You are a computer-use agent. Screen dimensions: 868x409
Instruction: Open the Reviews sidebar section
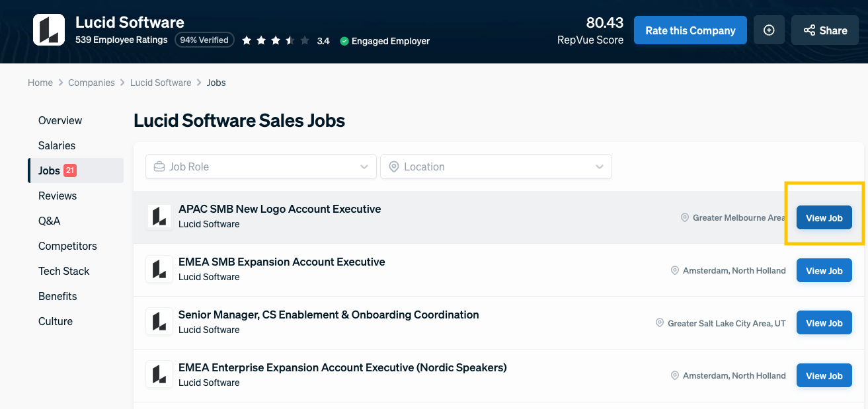[x=58, y=196]
